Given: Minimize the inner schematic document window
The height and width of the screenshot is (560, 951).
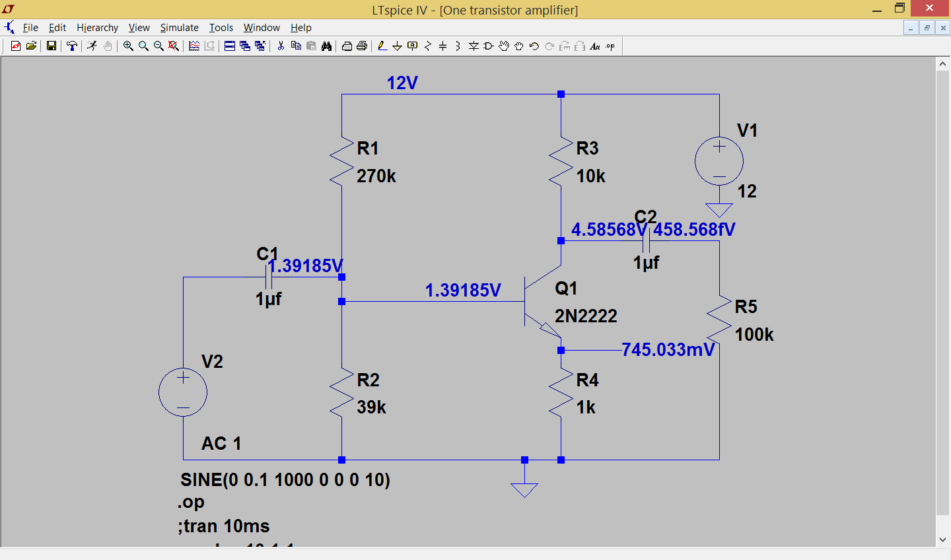Looking at the screenshot, I should (x=911, y=28).
